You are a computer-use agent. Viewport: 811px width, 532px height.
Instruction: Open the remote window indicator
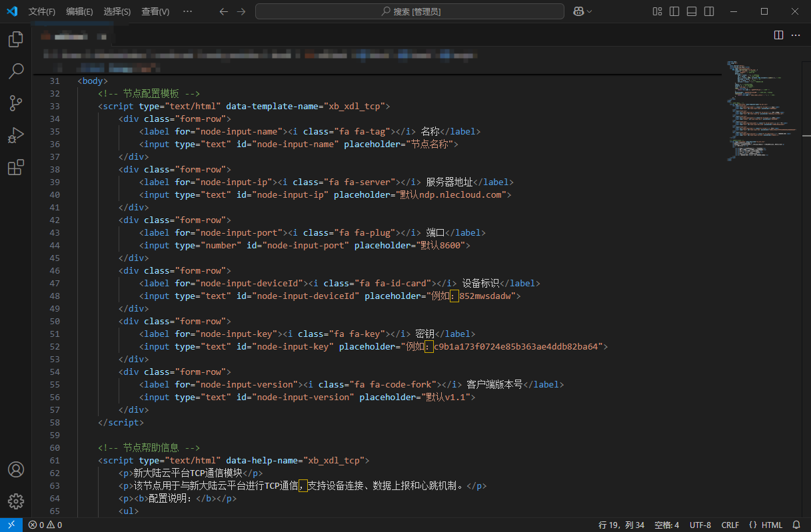pyautogui.click(x=11, y=525)
